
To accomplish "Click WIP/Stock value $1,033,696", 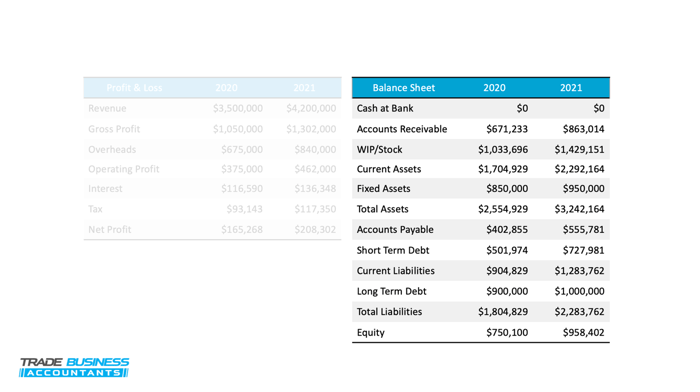I will pos(503,150).
